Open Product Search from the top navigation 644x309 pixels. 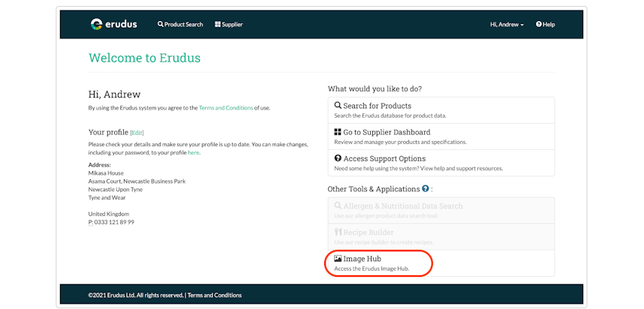tap(180, 24)
